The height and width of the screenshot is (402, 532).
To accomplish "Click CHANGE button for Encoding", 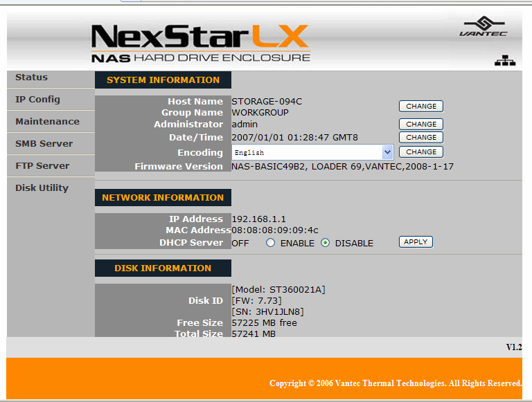I will coord(421,152).
